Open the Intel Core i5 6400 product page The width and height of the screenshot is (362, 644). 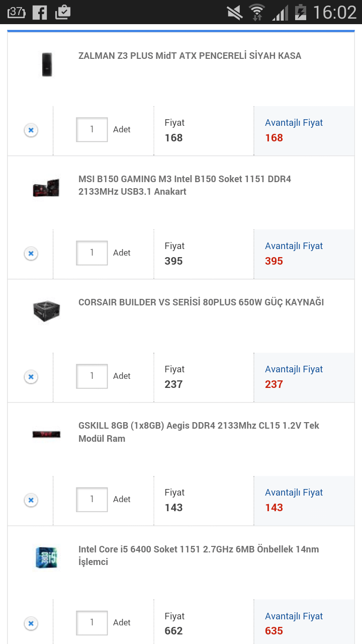click(199, 555)
